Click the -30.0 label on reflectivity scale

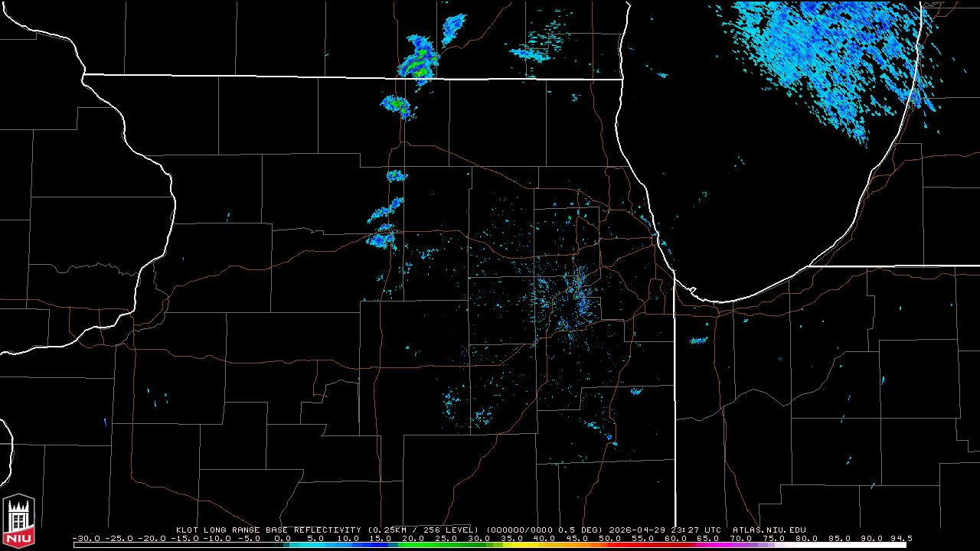[x=86, y=539]
